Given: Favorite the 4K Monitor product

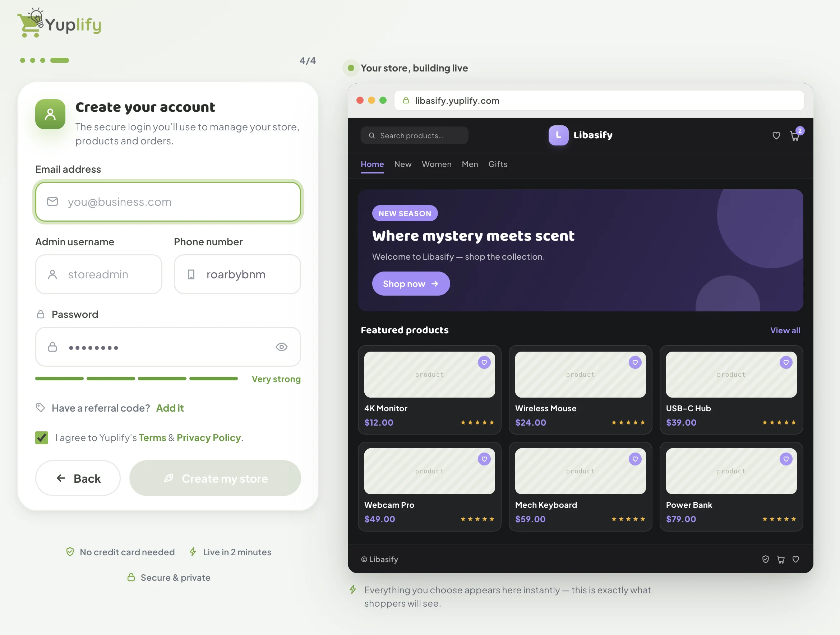Looking at the screenshot, I should pos(484,362).
